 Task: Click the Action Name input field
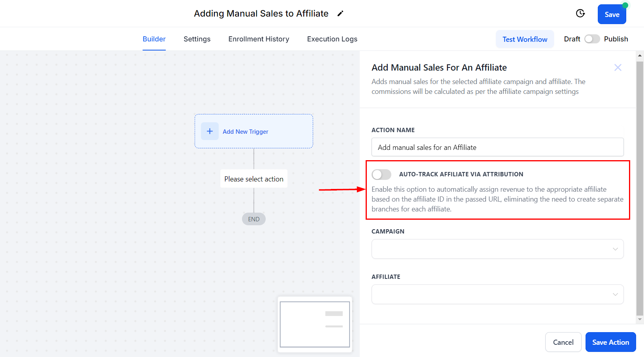tap(497, 147)
